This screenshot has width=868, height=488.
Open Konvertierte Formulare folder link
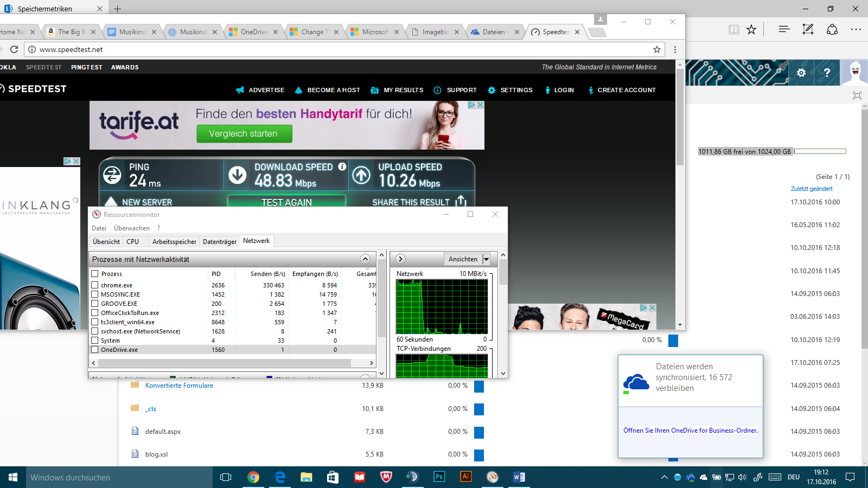click(x=179, y=386)
